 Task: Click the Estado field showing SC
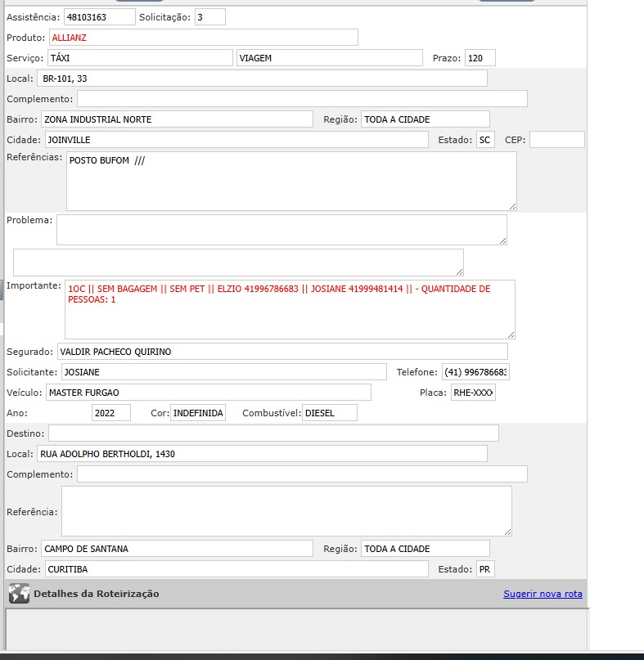coord(485,140)
